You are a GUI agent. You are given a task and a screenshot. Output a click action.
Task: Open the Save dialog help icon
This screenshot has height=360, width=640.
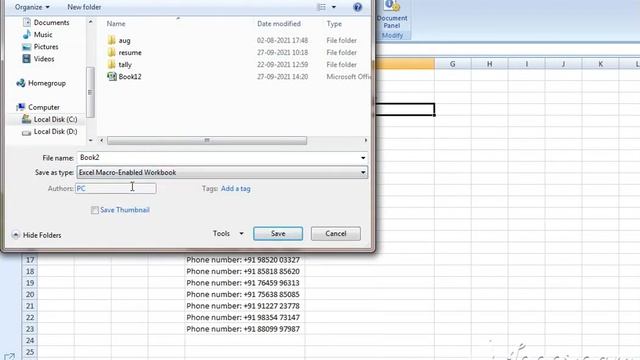pos(358,7)
